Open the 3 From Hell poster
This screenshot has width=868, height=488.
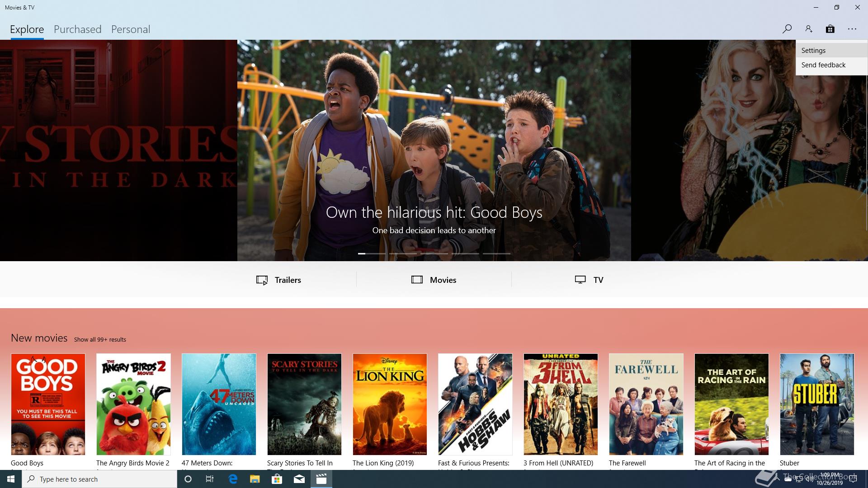coord(561,404)
